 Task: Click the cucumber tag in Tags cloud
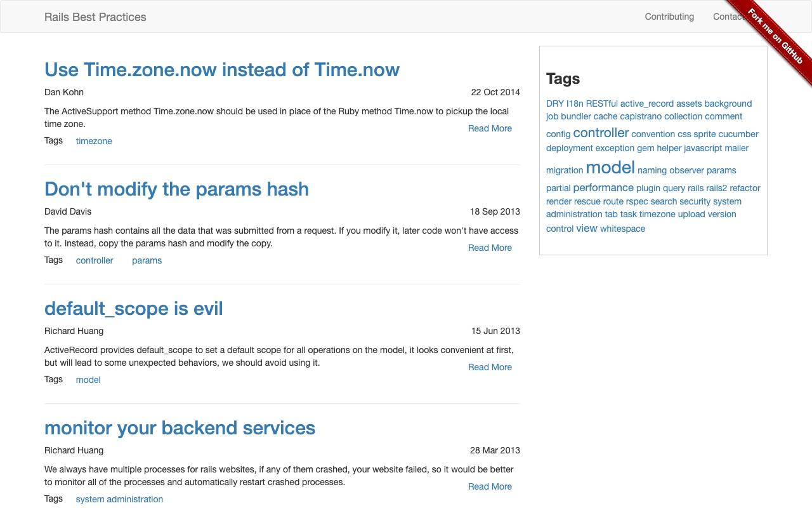[x=738, y=134]
